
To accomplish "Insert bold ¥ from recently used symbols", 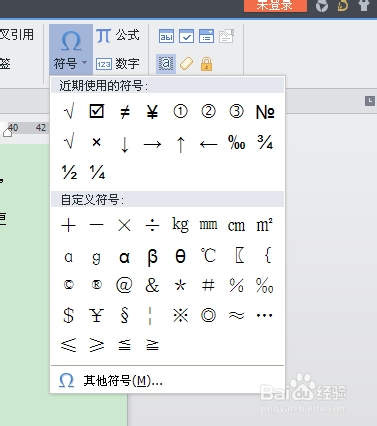I will [x=152, y=112].
